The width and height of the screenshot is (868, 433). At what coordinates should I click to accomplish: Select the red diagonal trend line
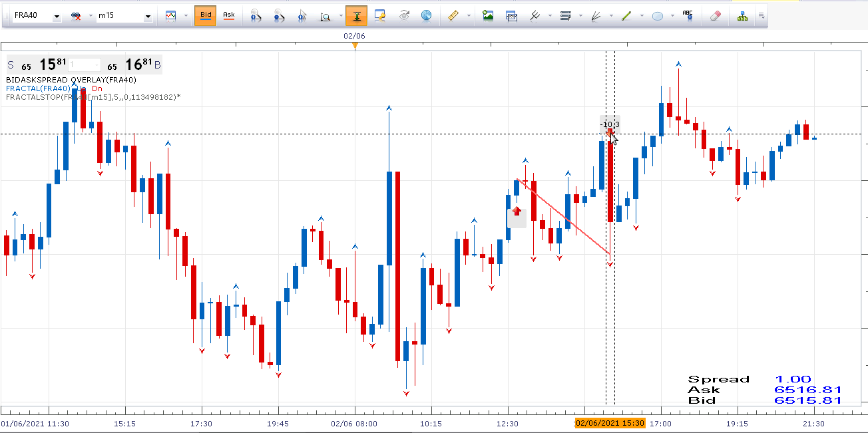click(563, 216)
